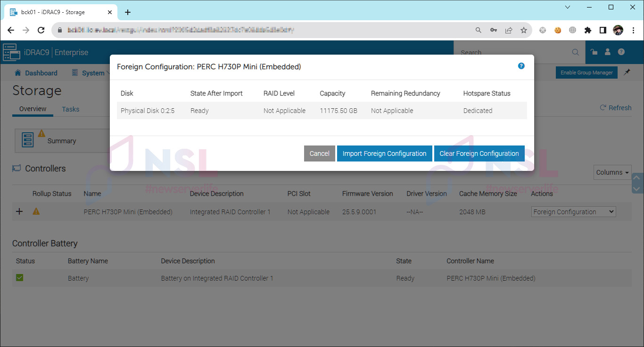Screen dimensions: 644x347
Task: Click the site lock icon in address bar
Action: pyautogui.click(x=60, y=30)
